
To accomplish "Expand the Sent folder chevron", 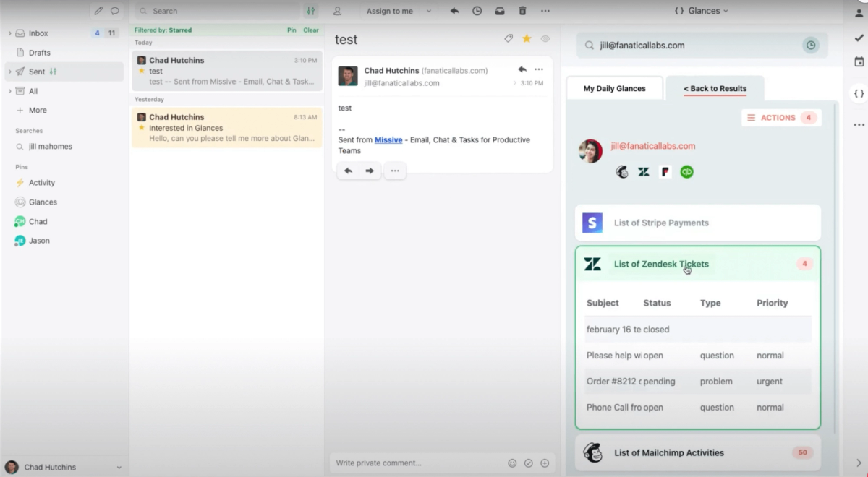I will click(x=9, y=72).
